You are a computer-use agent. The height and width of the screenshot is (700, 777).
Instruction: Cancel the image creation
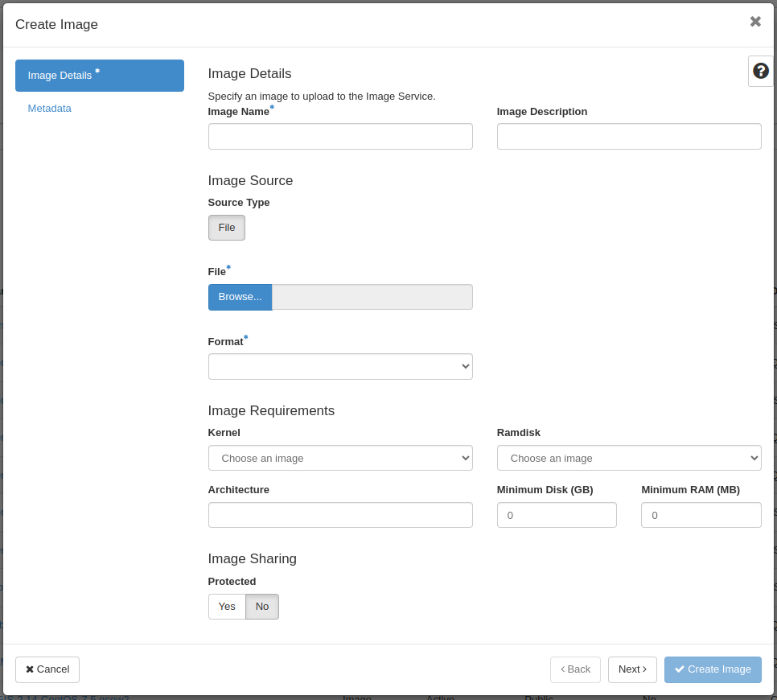47,669
